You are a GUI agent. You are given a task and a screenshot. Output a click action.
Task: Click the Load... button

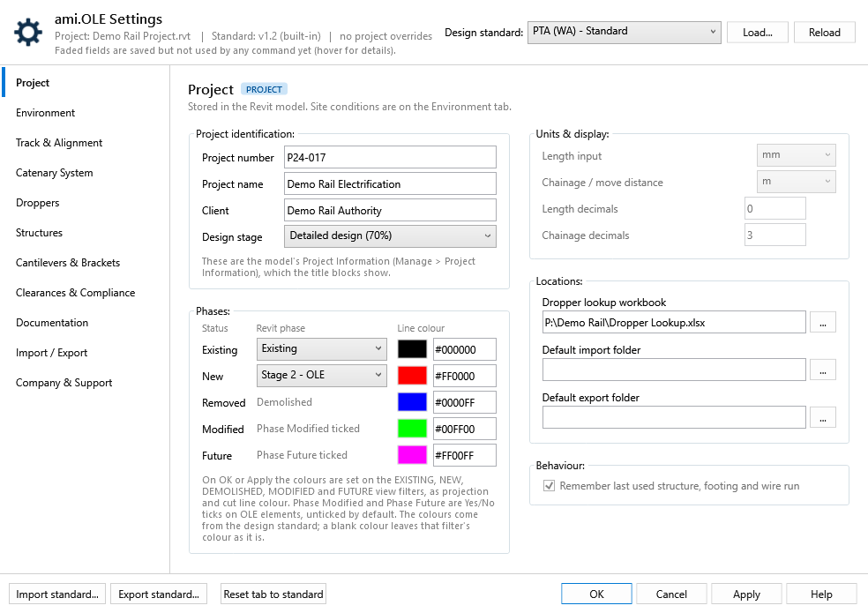click(x=757, y=32)
